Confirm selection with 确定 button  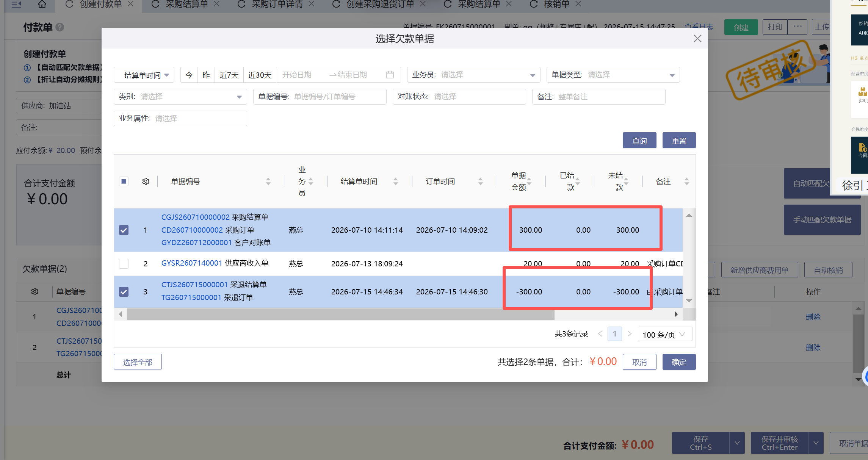click(679, 362)
